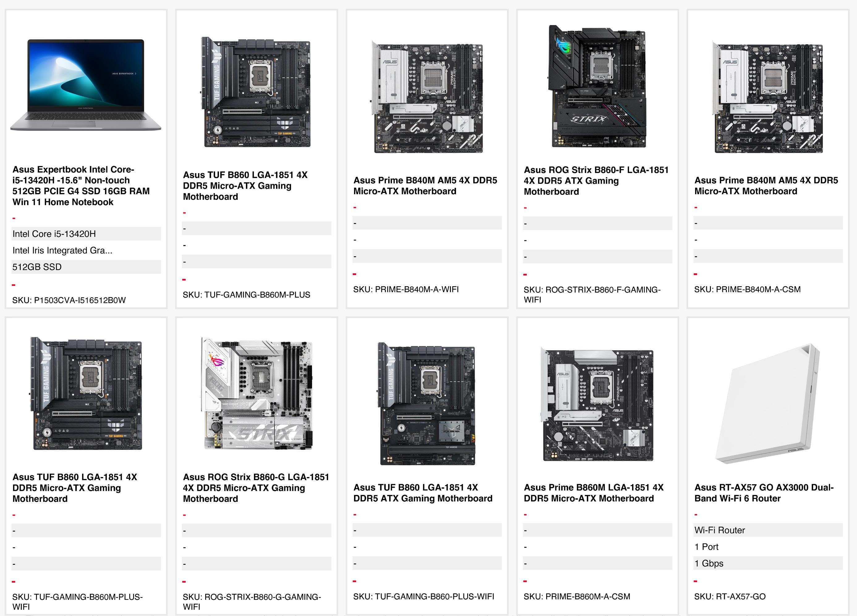Open the Asus Expertbook Intel Core i5-13420H title link
857x616 pixels.
[x=81, y=186]
